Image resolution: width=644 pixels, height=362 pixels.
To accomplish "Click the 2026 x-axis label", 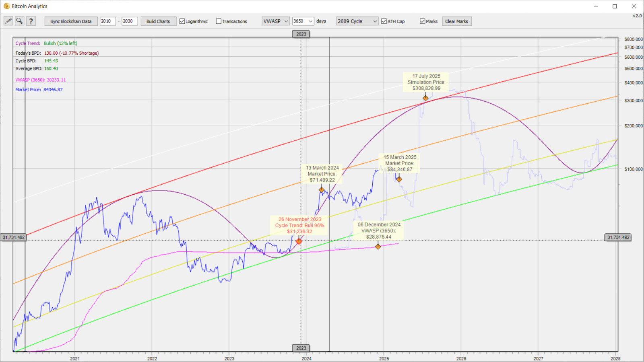I will tap(461, 358).
